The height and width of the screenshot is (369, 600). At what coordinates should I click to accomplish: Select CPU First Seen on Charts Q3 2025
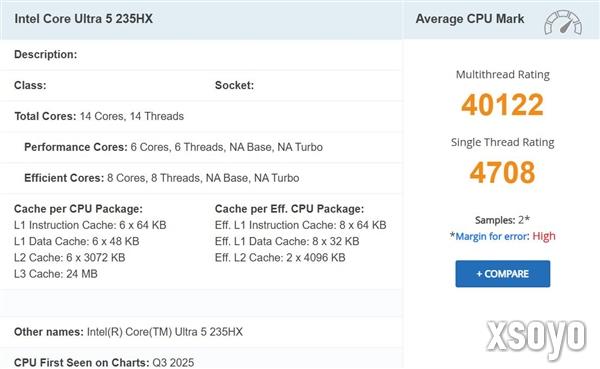(104, 362)
